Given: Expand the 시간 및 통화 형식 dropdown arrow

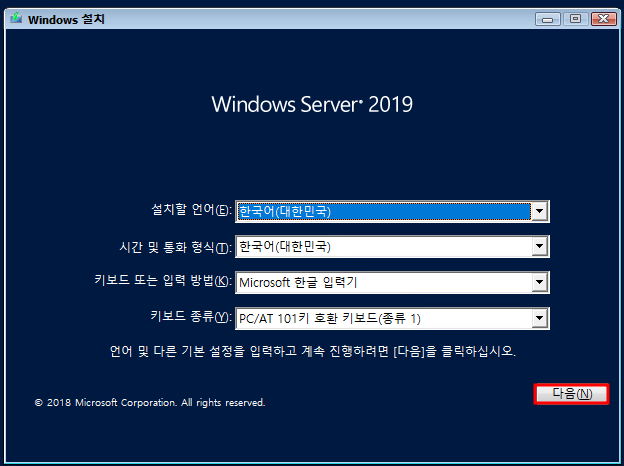Looking at the screenshot, I should coord(539,247).
